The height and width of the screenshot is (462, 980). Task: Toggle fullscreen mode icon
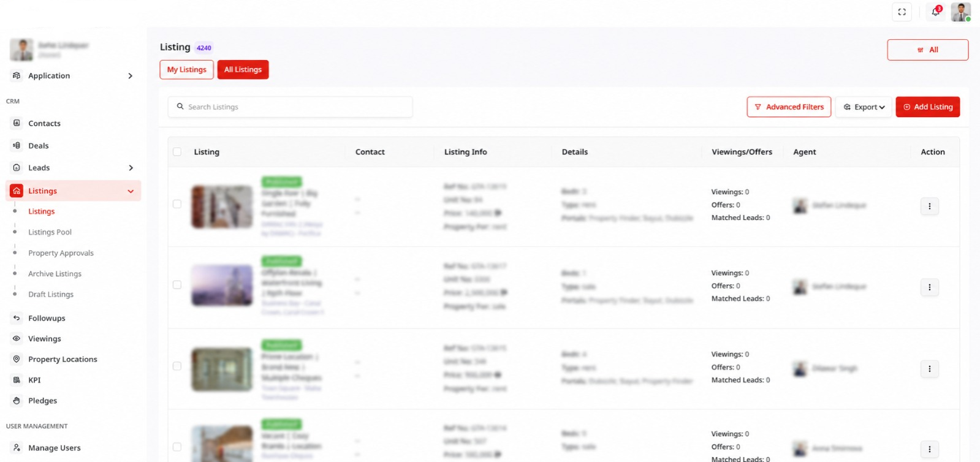[902, 12]
